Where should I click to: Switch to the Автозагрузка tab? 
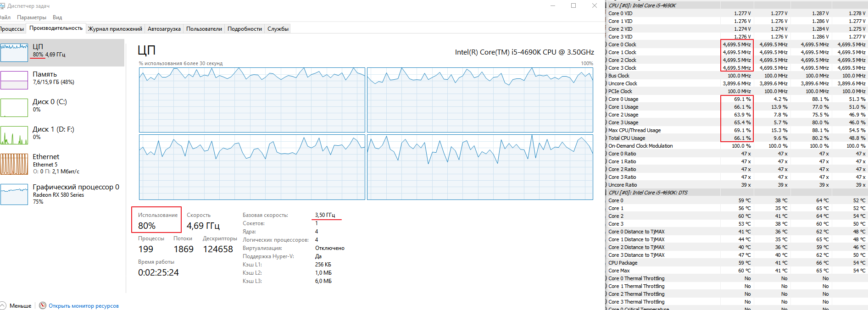point(164,29)
